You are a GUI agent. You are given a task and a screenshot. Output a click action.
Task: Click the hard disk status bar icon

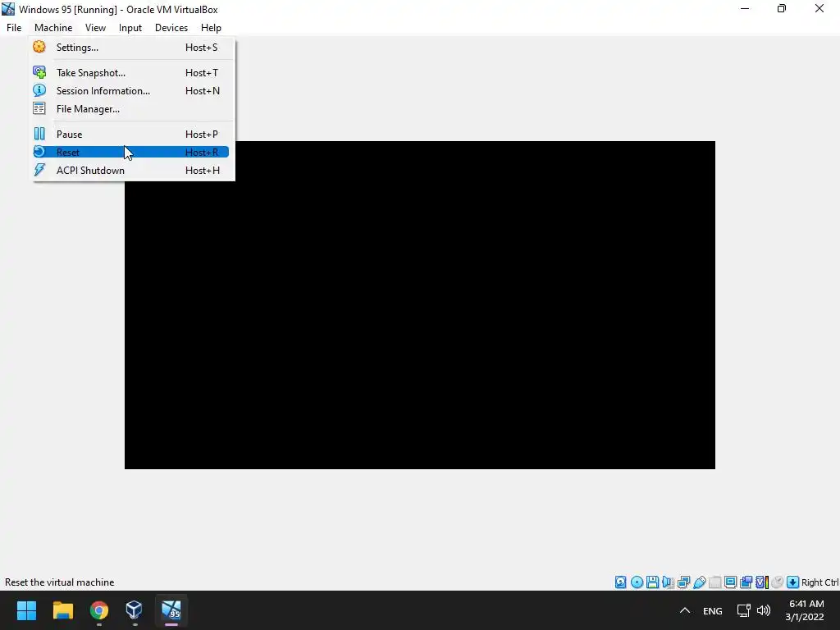(x=620, y=582)
